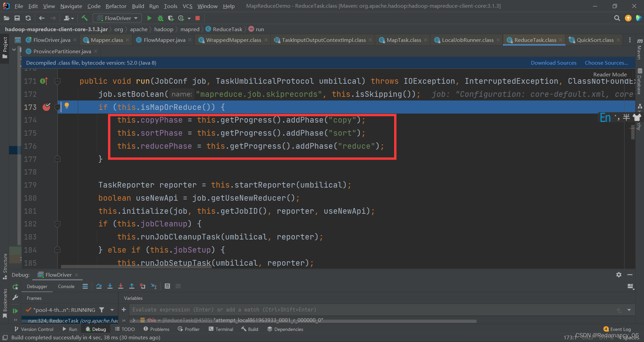The height and width of the screenshot is (342, 644).
Task: Navigate back with left arrow
Action: pos(42,18)
